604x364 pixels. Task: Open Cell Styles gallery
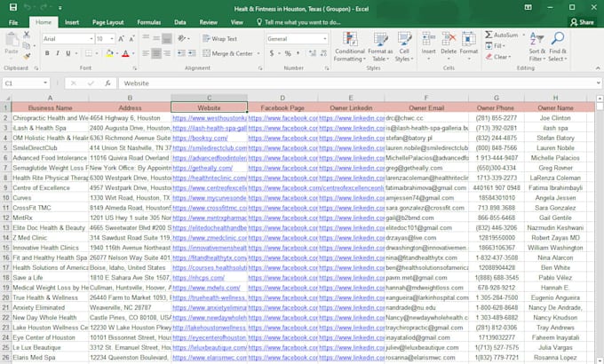pos(404,46)
